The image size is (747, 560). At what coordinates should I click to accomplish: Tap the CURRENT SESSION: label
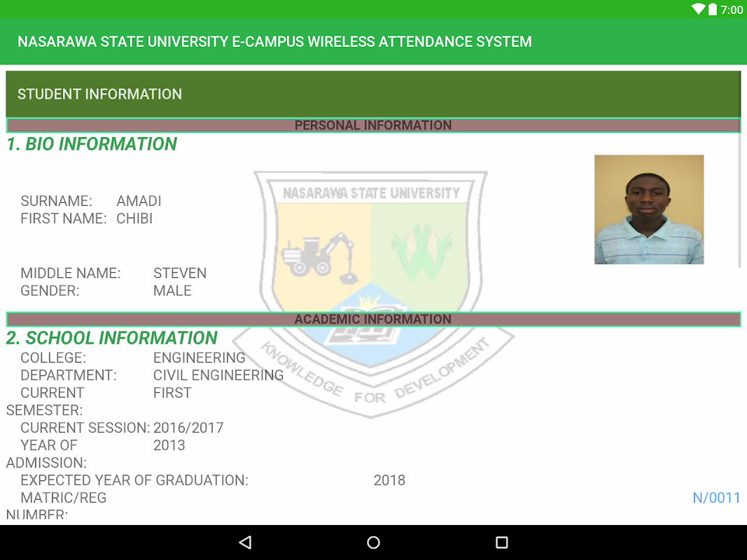click(85, 428)
